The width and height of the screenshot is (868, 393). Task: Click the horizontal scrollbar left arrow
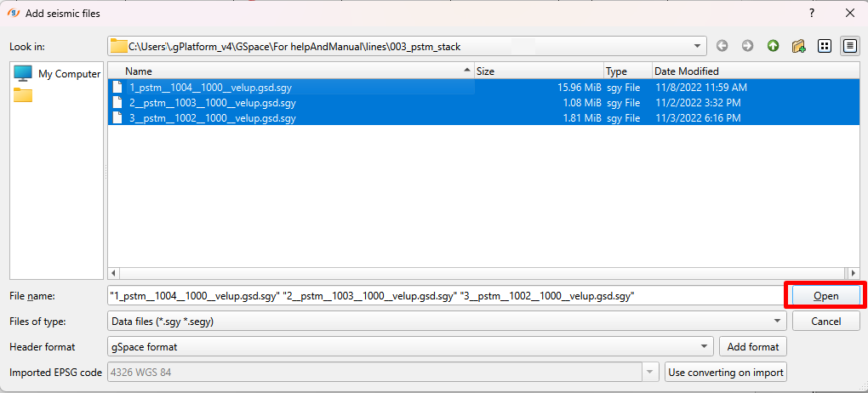pyautogui.click(x=114, y=273)
